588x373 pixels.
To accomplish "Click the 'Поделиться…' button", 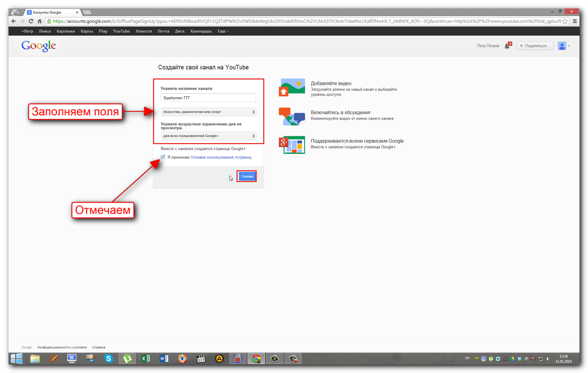I will click(535, 45).
